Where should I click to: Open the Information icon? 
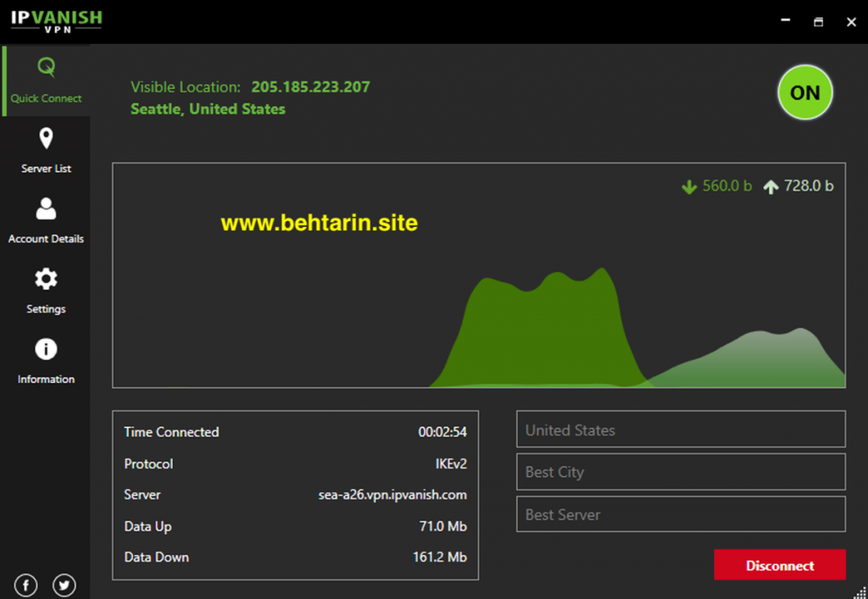46,349
